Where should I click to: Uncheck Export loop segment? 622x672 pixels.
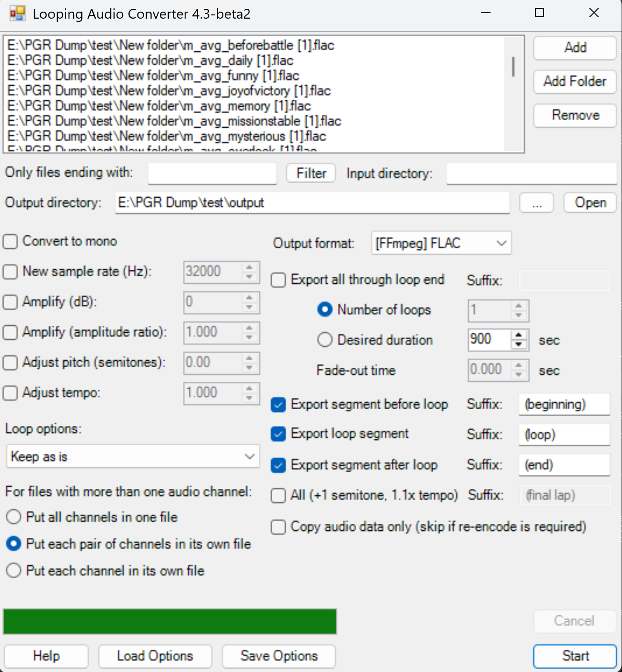point(278,434)
